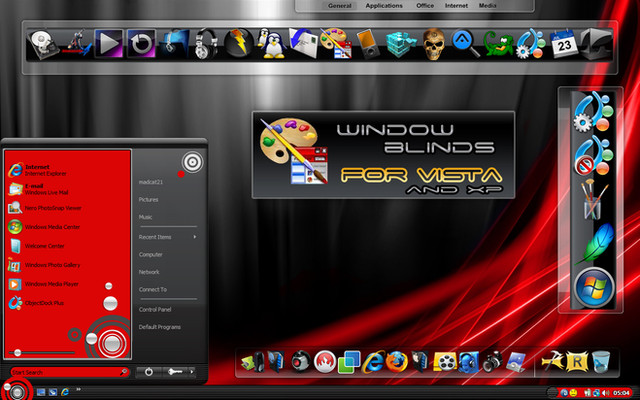Open the green gecko icon in top dock
Image resolution: width=640 pixels, height=400 pixels.
point(498,44)
